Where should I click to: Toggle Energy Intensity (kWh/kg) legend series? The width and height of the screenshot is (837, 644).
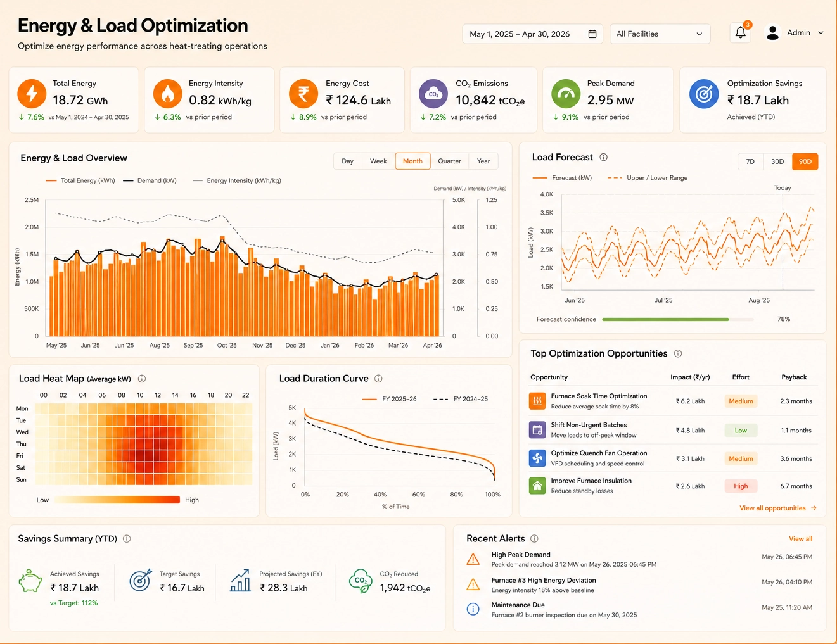click(x=237, y=180)
